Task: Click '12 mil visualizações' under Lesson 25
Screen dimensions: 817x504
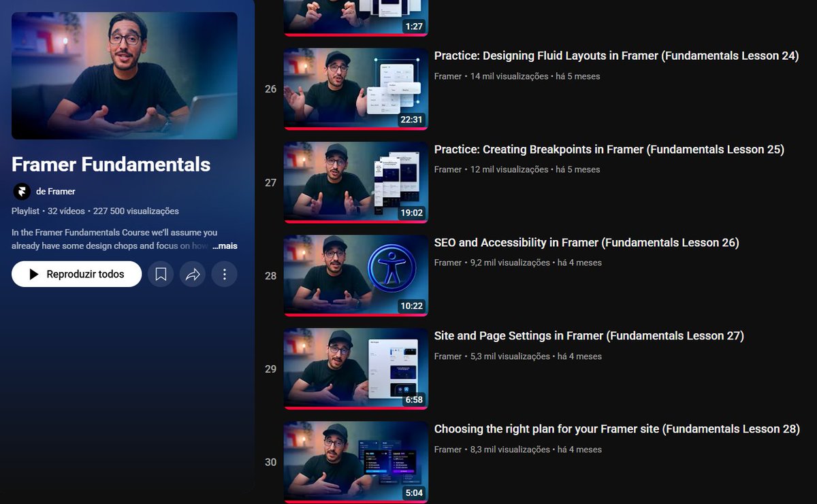Action: tap(509, 169)
